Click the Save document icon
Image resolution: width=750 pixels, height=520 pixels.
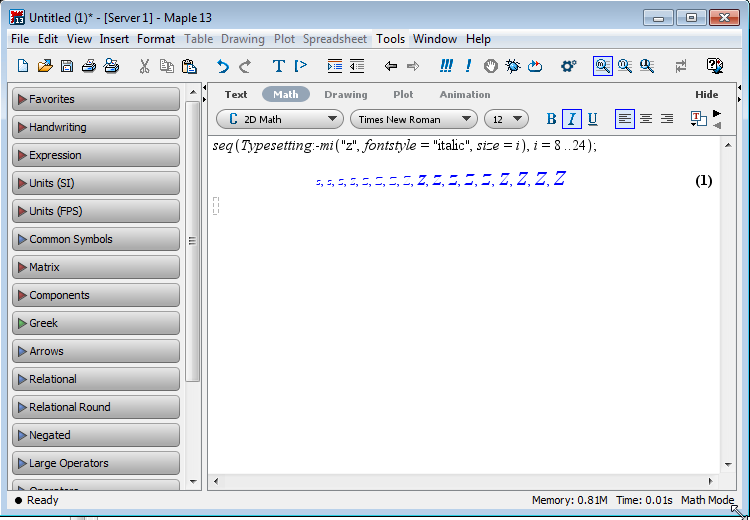tap(66, 66)
